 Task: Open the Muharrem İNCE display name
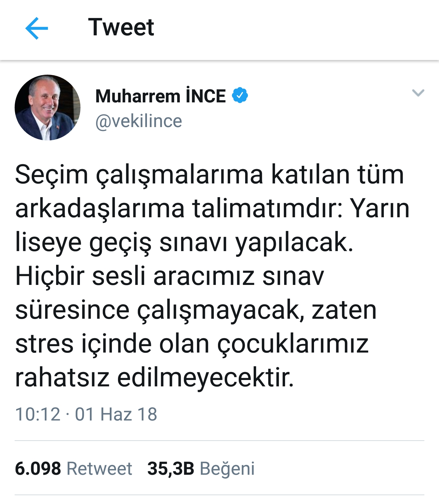(161, 96)
